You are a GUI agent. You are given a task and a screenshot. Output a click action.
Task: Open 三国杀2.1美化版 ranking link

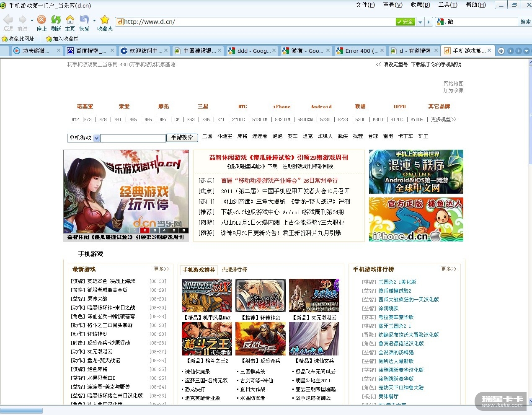(398, 282)
